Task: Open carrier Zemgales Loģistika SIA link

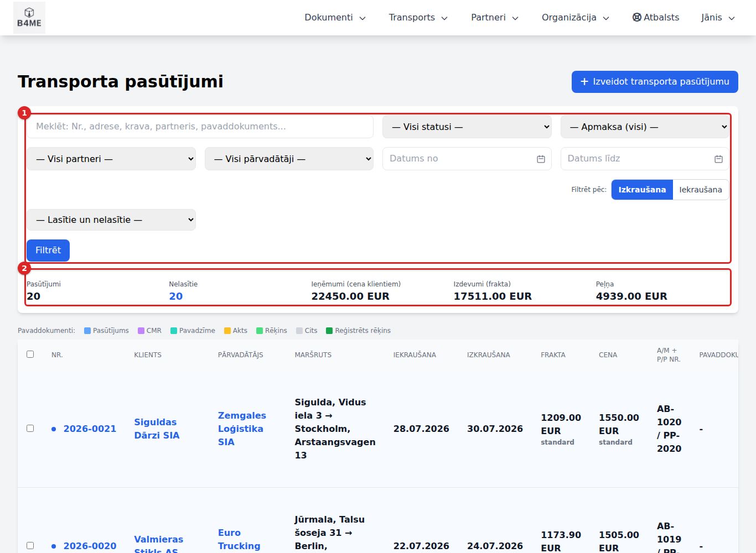Action: tap(242, 429)
